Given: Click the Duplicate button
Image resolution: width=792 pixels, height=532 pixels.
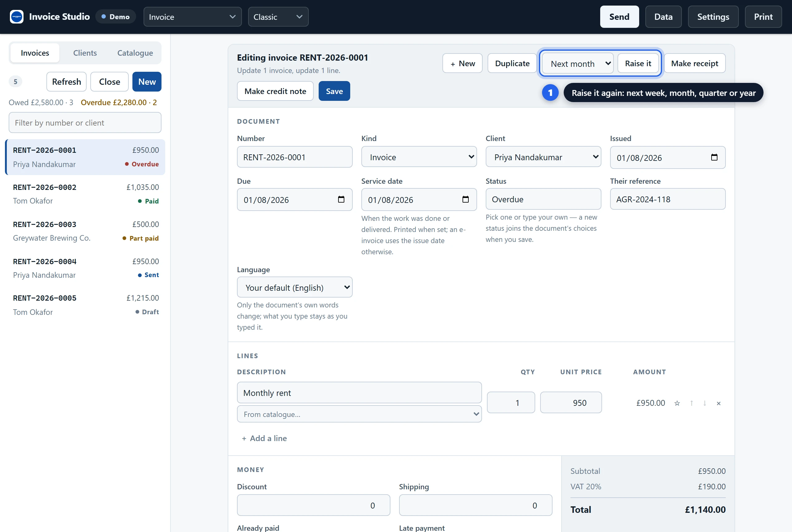Looking at the screenshot, I should [512, 63].
